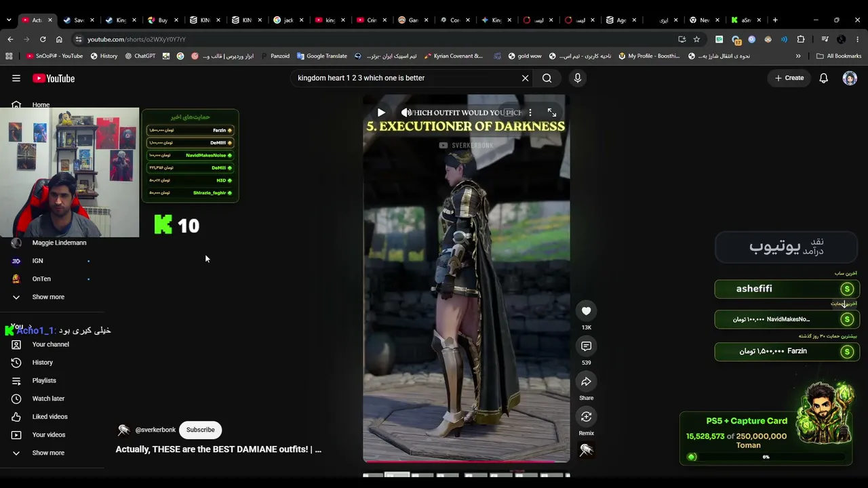Screen dimensions: 868x488
Task: Like the Short
Action: [x=587, y=311]
